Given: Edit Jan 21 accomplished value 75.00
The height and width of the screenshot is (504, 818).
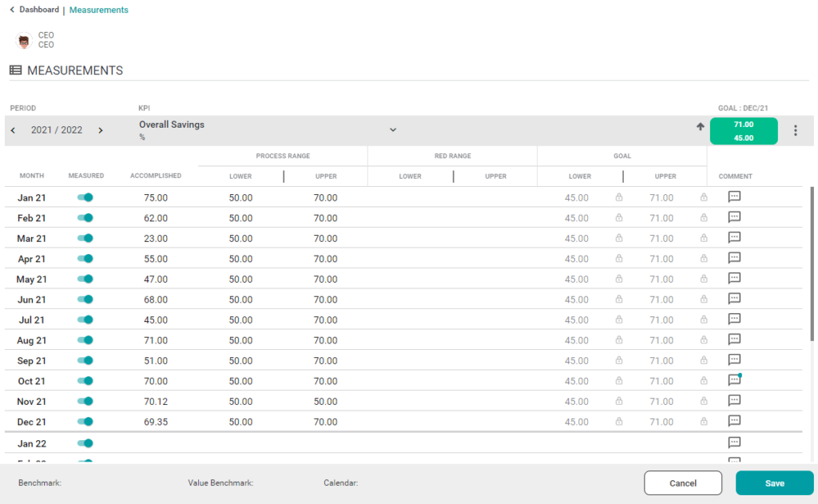Looking at the screenshot, I should 156,198.
